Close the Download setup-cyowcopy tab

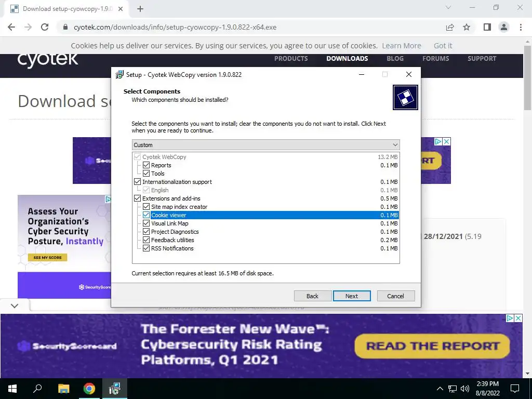tap(121, 9)
